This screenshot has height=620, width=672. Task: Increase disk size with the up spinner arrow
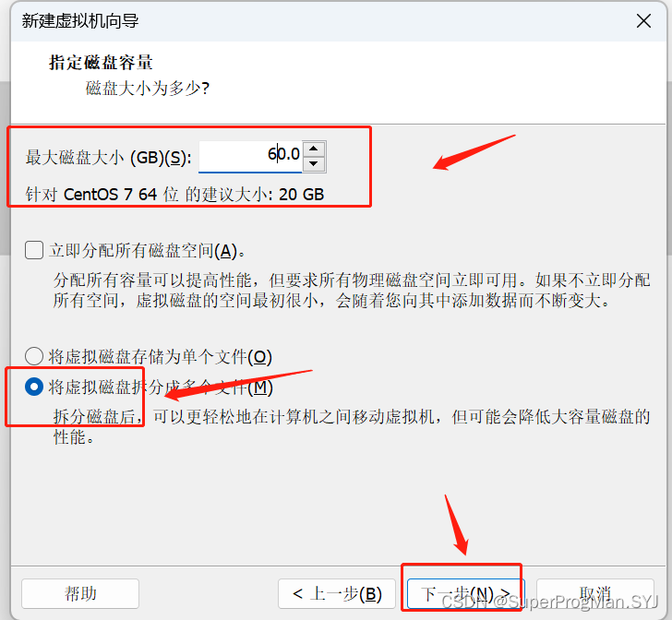coord(314,149)
